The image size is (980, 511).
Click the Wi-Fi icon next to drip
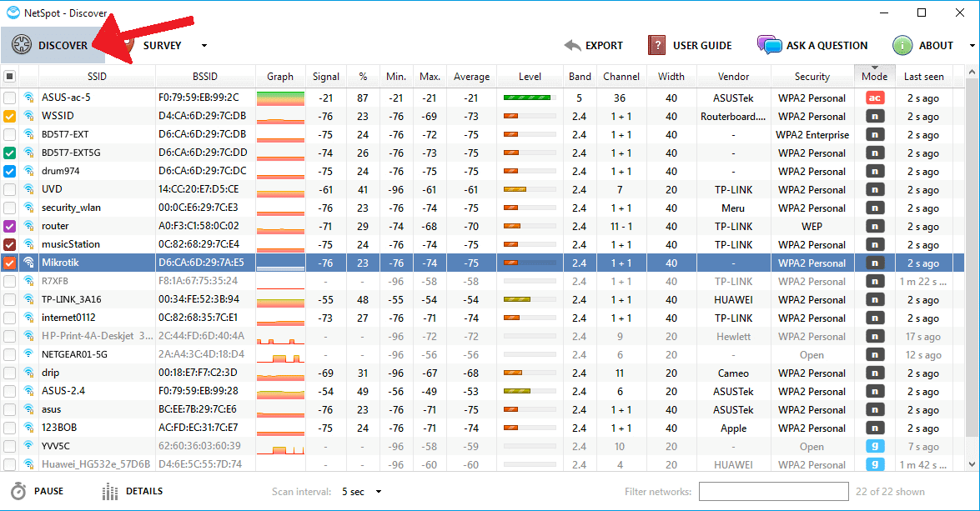(28, 373)
